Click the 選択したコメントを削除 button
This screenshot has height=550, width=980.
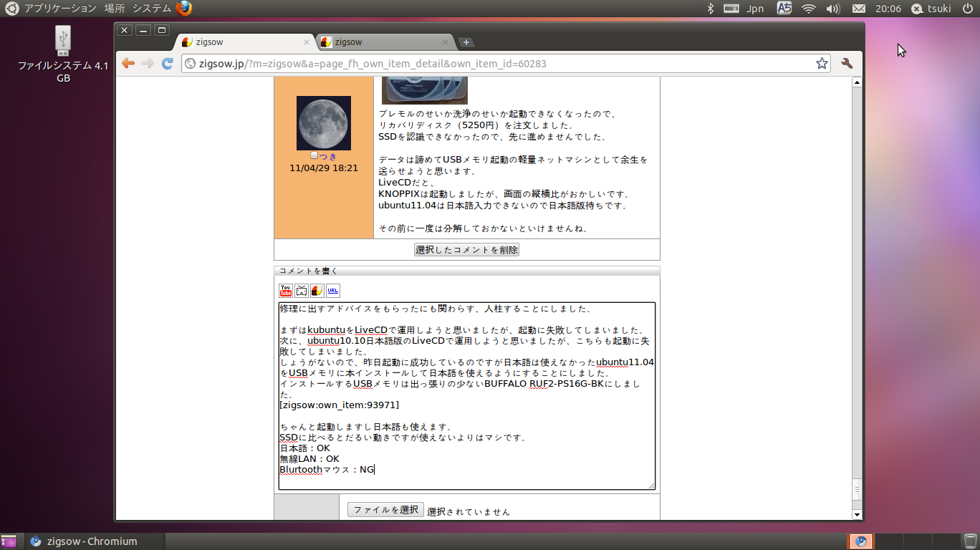466,250
